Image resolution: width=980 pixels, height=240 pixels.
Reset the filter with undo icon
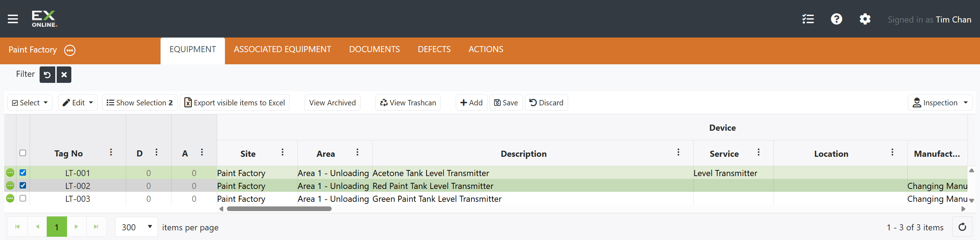coord(47,75)
